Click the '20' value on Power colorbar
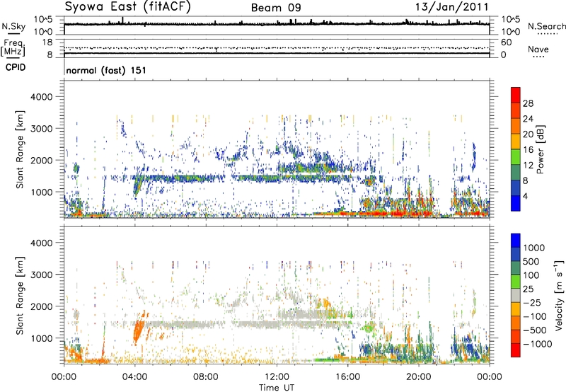 (x=528, y=134)
